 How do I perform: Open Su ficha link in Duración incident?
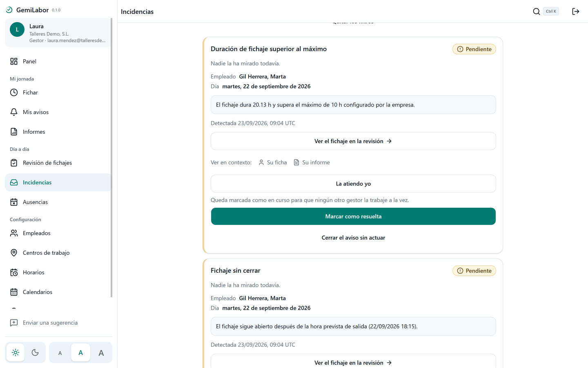coord(273,162)
